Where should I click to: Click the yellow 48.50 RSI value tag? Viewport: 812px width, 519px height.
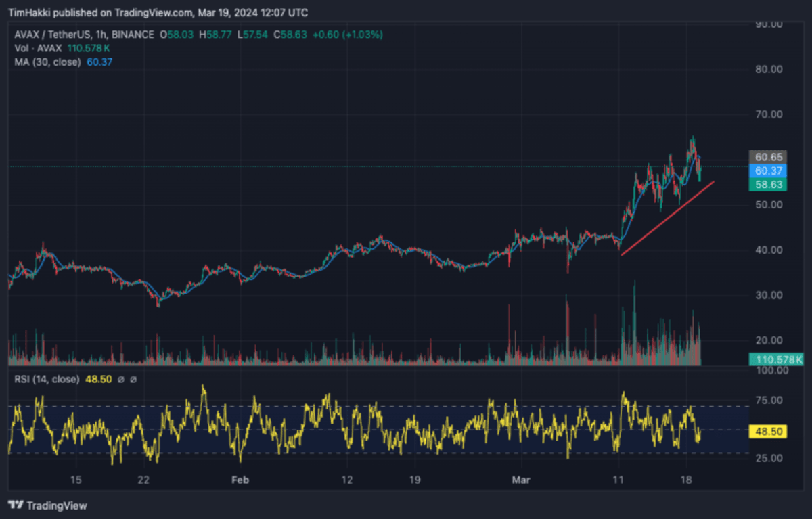(767, 430)
